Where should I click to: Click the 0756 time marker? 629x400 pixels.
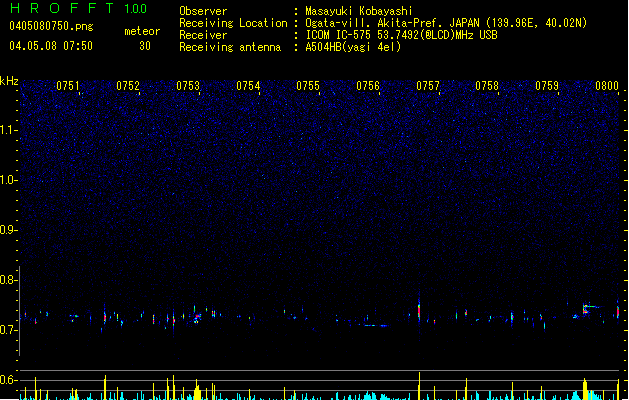pyautogui.click(x=368, y=86)
